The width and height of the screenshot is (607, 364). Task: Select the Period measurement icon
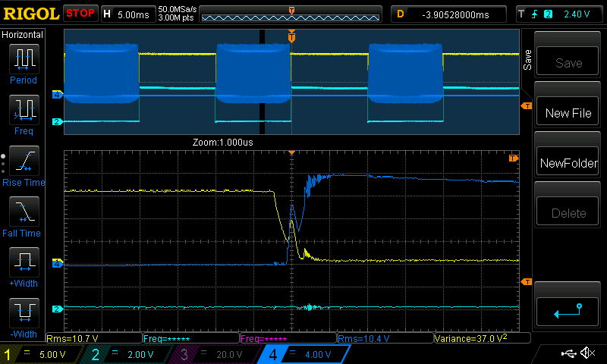[x=24, y=58]
